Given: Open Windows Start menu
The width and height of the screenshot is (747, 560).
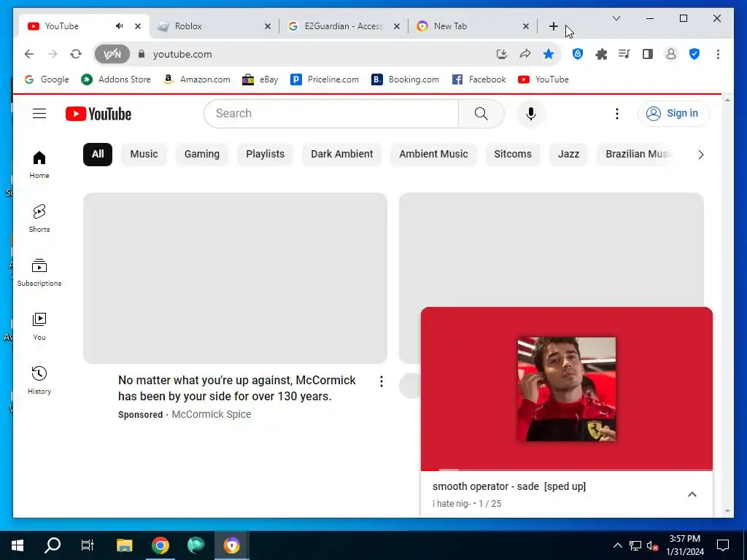Looking at the screenshot, I should click(x=18, y=545).
